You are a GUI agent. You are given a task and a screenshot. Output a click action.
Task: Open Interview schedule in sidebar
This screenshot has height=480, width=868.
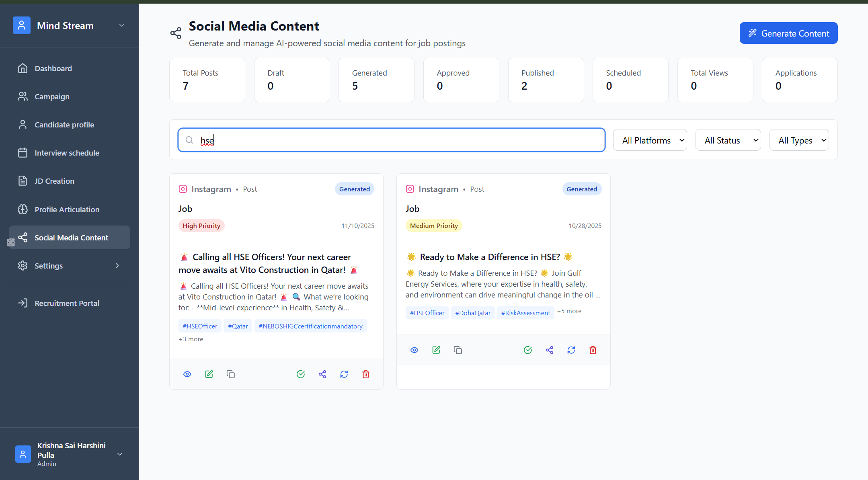pyautogui.click(x=67, y=153)
